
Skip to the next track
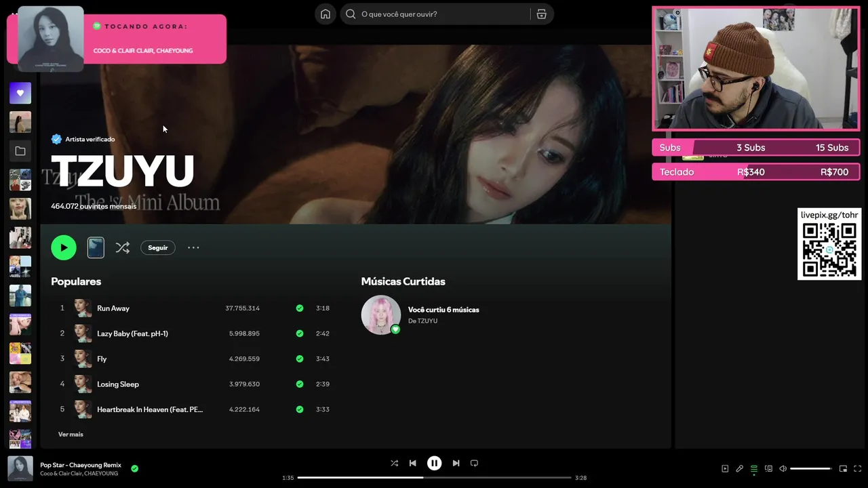point(456,463)
